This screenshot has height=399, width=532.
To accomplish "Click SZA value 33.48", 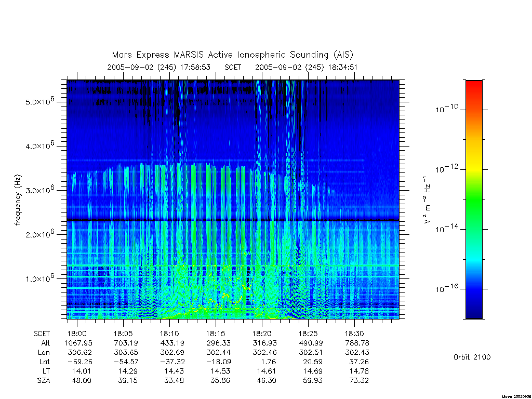I will [x=174, y=381].
